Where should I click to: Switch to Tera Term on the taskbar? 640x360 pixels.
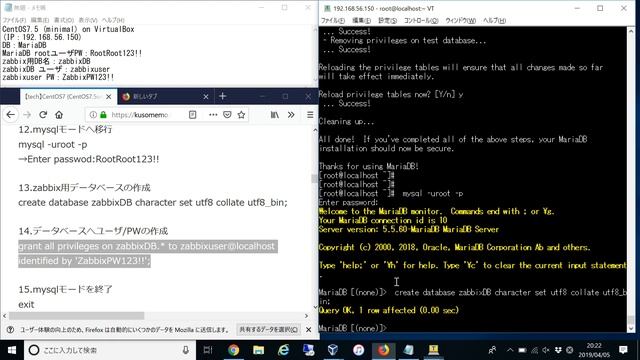[x=433, y=350]
